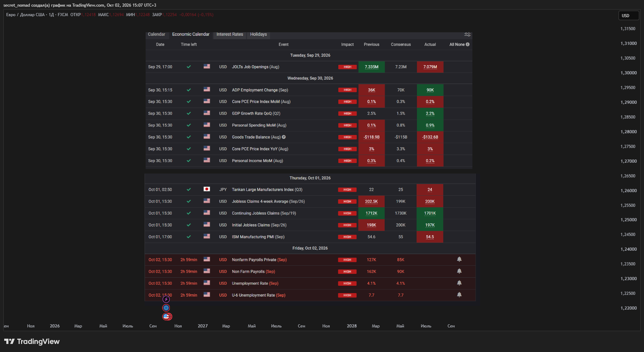Click the EU flag event marker on chart

tap(166, 308)
